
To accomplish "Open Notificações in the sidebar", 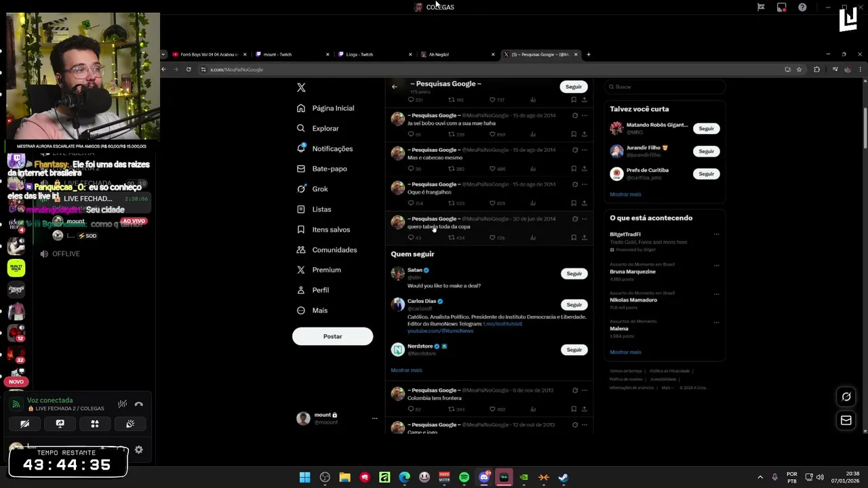I will tap(325, 148).
